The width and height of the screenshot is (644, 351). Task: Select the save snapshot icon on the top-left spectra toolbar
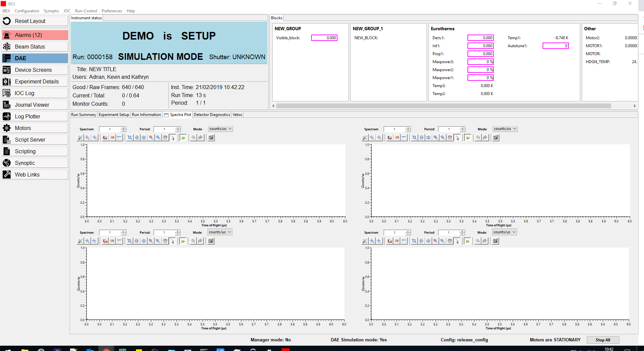(x=211, y=137)
